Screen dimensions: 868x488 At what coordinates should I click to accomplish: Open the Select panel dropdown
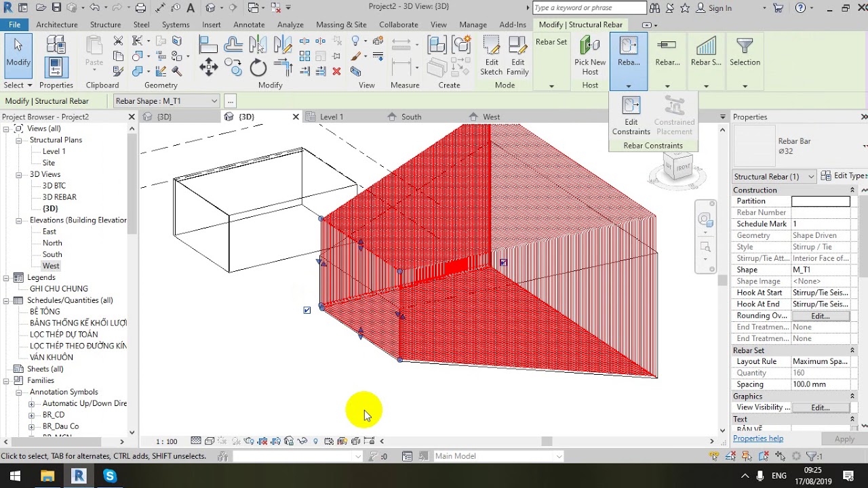point(18,85)
